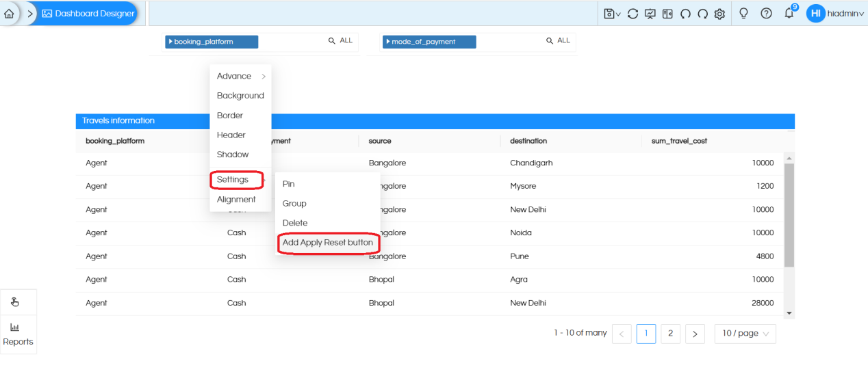Click the 4800 travel cost cell

point(765,256)
